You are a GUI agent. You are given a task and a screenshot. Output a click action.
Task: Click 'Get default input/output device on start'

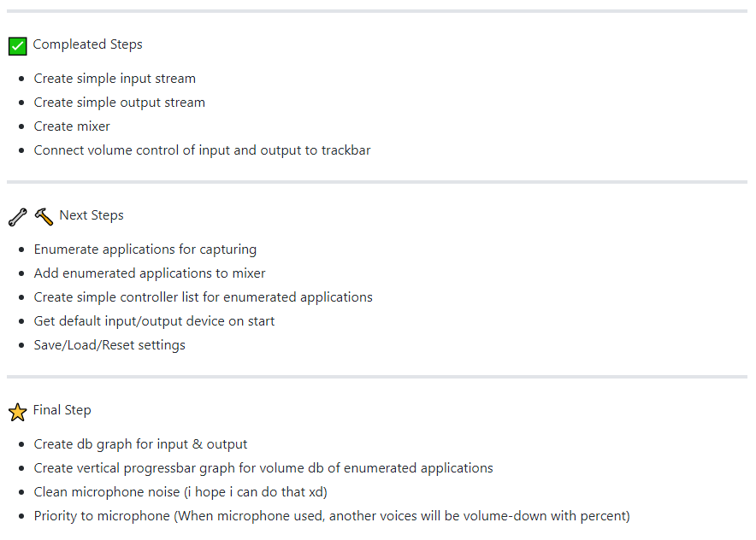pos(154,321)
